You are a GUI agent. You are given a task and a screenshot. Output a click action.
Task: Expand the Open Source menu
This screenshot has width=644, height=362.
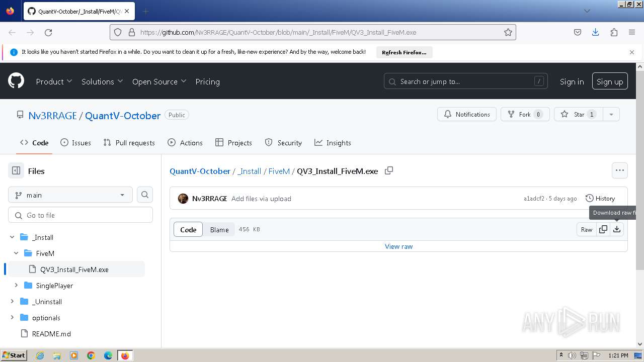pyautogui.click(x=159, y=81)
